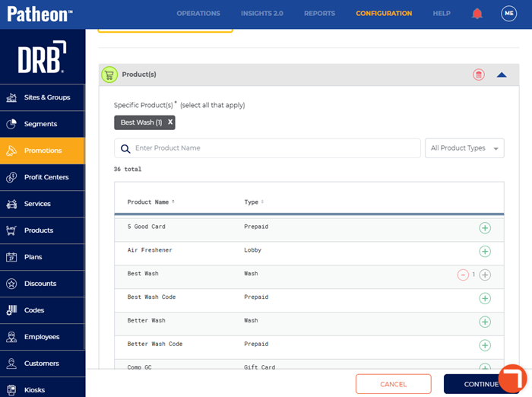
Task: Click the Profit Centers coin icon
Action: [11, 177]
